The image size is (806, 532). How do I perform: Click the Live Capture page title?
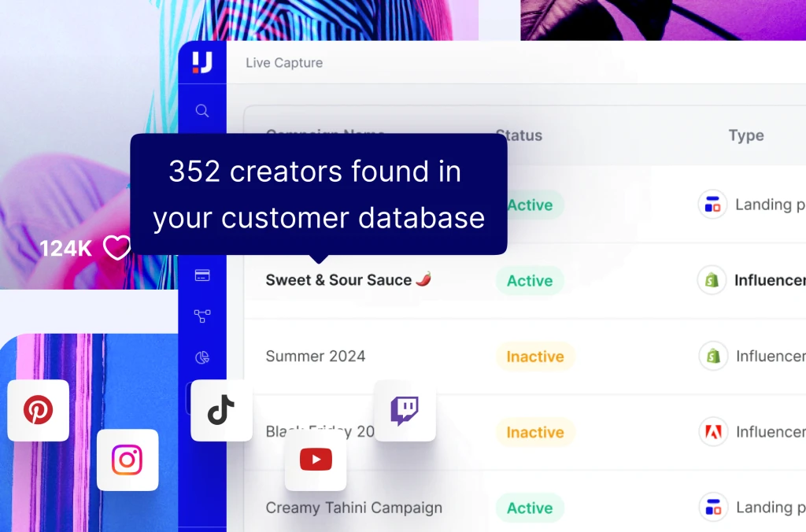(284, 63)
